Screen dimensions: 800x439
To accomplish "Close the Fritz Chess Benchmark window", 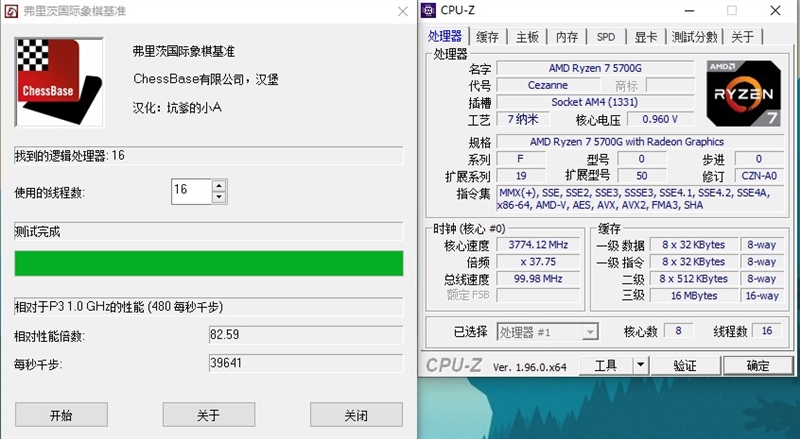I will tap(403, 11).
